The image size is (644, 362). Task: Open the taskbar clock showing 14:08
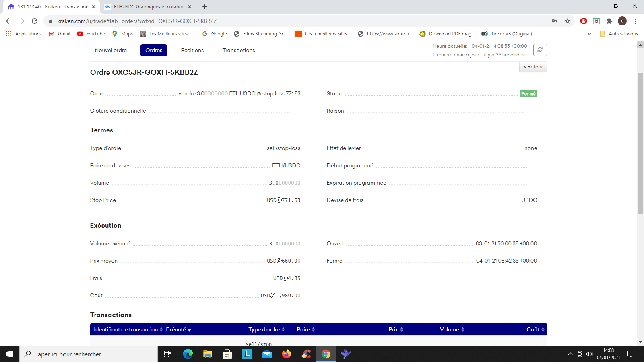tap(608, 354)
